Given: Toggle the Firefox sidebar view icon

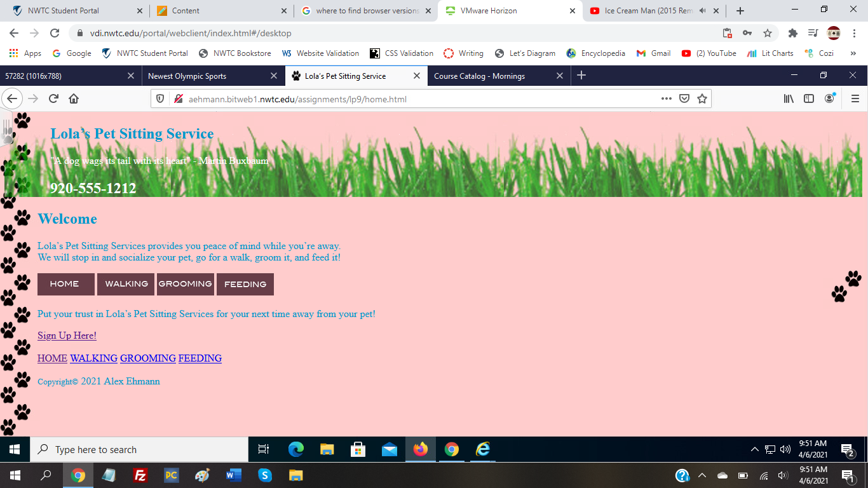Looking at the screenshot, I should pos(809,98).
